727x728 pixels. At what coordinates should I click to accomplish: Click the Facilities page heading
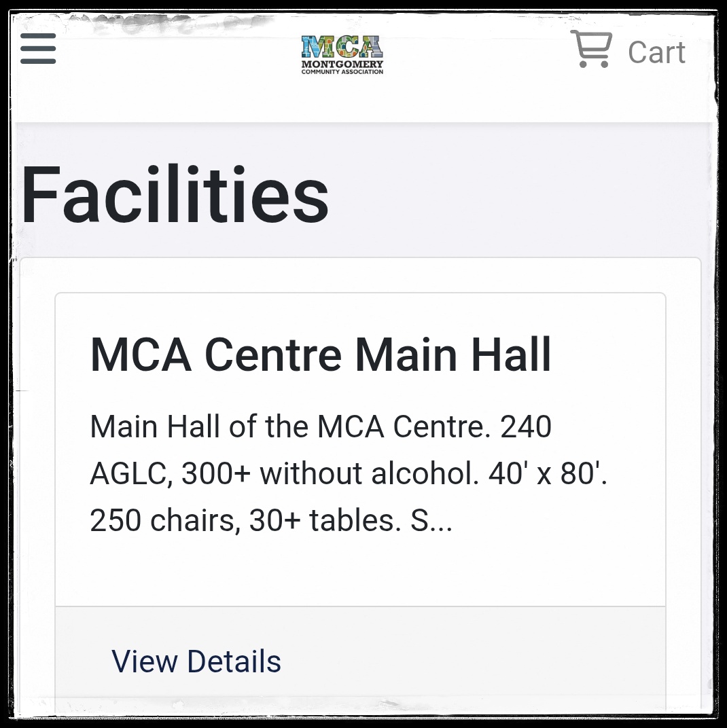pos(175,195)
